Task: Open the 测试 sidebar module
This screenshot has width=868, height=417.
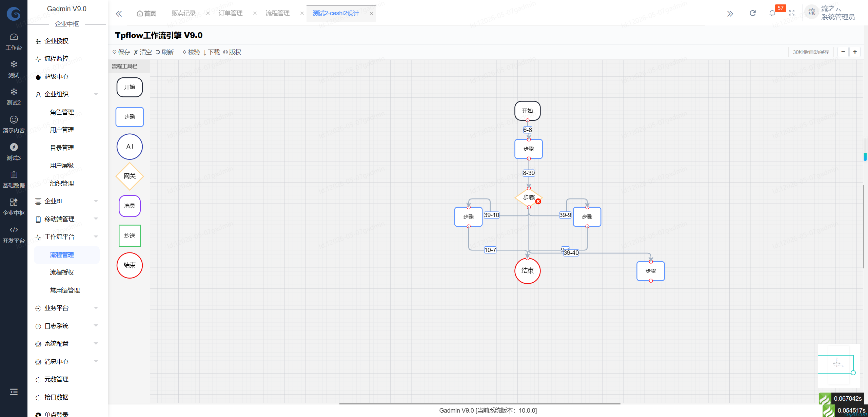Action: [x=14, y=69]
